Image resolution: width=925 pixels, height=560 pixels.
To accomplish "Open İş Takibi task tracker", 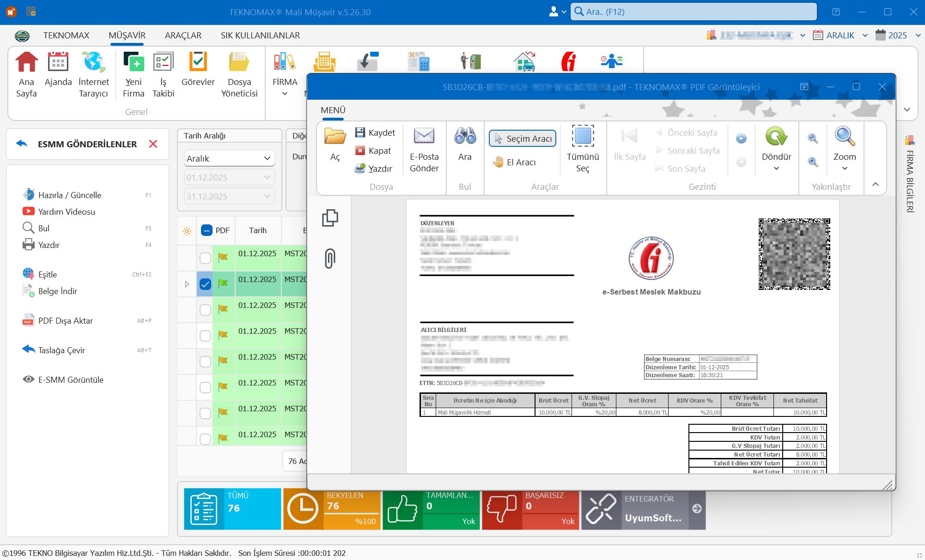I will [163, 74].
